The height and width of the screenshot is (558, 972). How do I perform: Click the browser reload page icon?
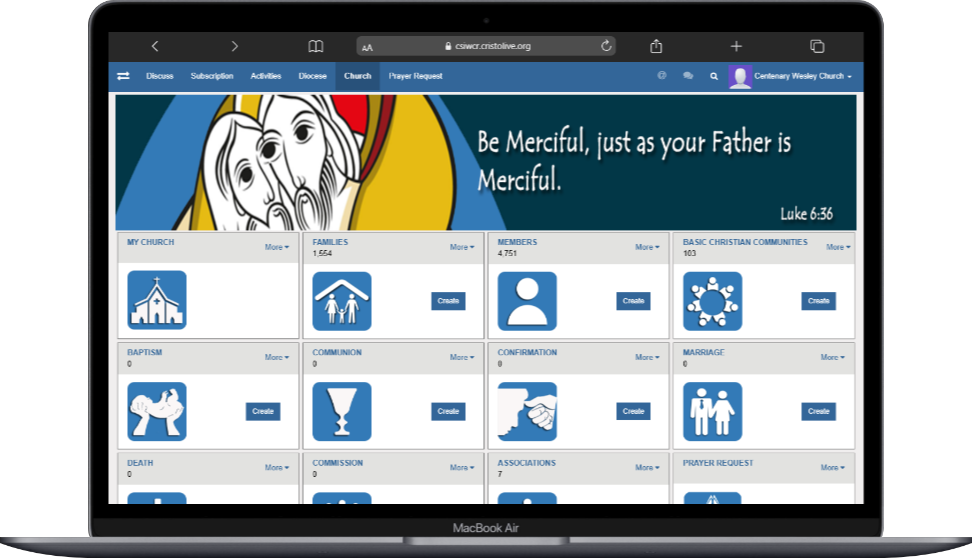(606, 46)
